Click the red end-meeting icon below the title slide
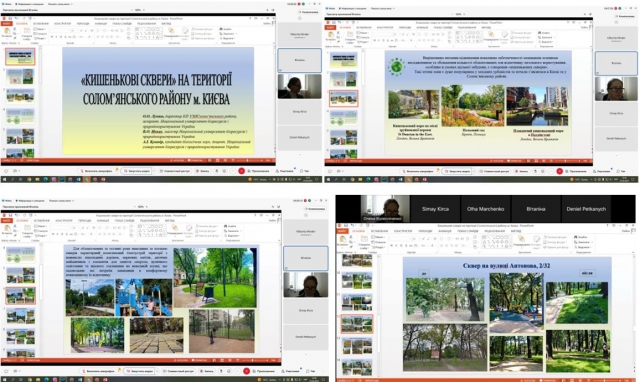Screen dimensions: 640x382 pyautogui.click(x=242, y=171)
